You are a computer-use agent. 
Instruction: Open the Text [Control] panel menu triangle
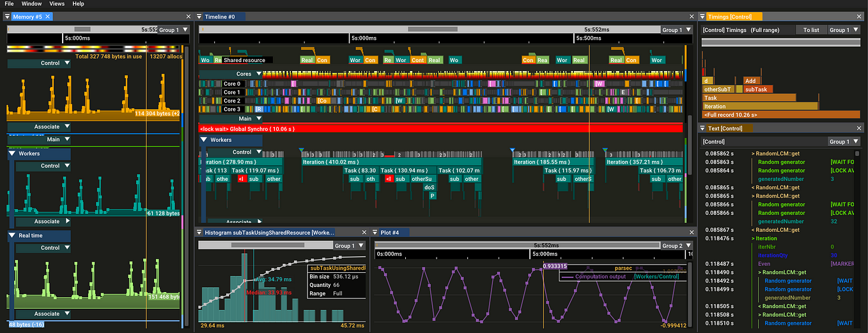pyautogui.click(x=702, y=128)
